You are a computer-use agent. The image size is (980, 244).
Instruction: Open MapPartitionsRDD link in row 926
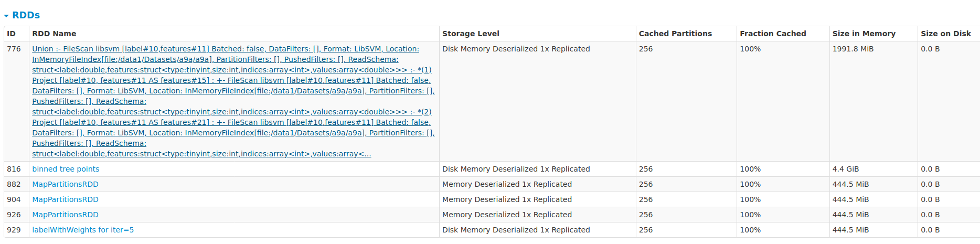click(65, 215)
